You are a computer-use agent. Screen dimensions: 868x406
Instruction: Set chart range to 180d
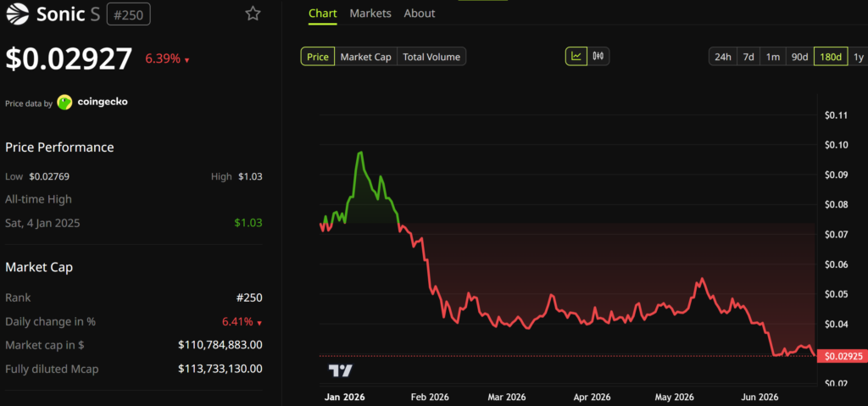(x=831, y=57)
